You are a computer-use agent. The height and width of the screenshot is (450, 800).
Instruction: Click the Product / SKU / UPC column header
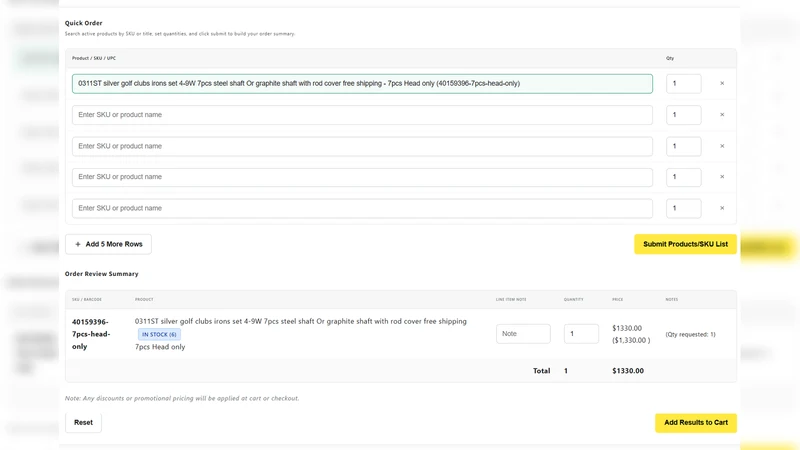pyautogui.click(x=94, y=58)
